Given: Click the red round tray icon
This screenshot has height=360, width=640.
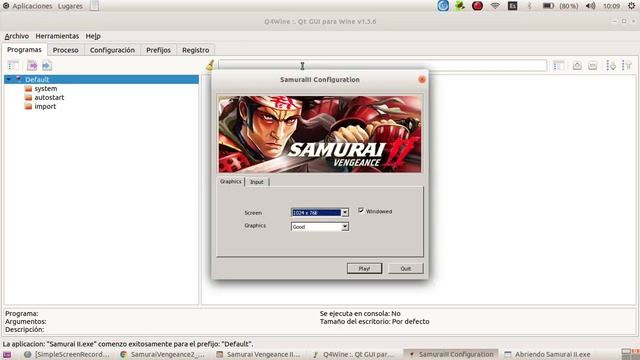Looking at the screenshot, I should [477, 6].
